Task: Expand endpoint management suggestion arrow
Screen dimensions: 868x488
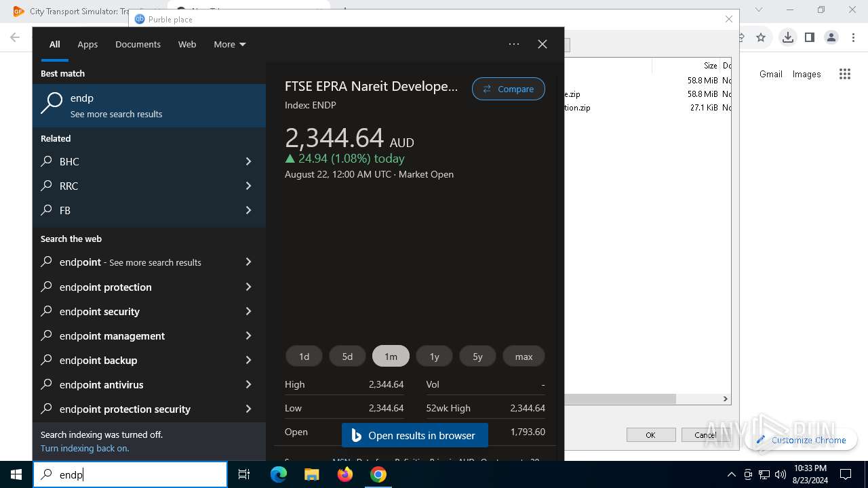Action: [248, 335]
